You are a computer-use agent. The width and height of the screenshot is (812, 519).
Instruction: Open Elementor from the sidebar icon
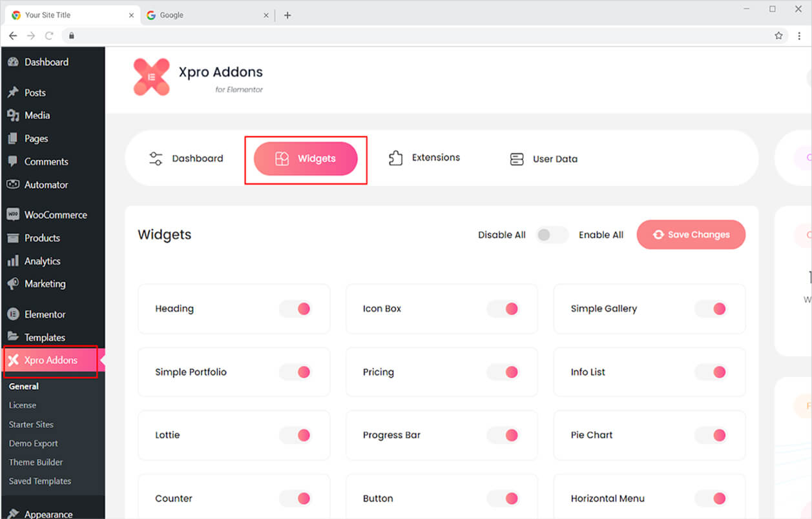(x=14, y=314)
